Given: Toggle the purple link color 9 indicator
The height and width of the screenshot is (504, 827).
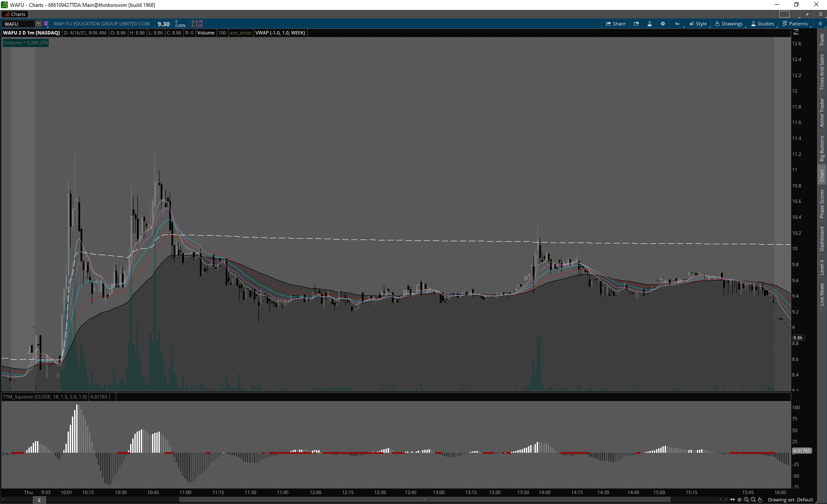Looking at the screenshot, I should coord(46,24).
